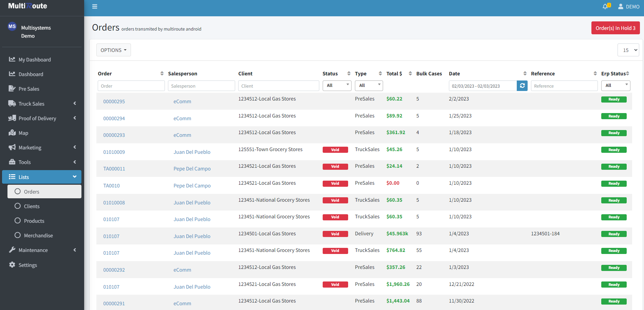Change the page size from 15
Image resolution: width=644 pixels, height=310 pixels.
[628, 50]
